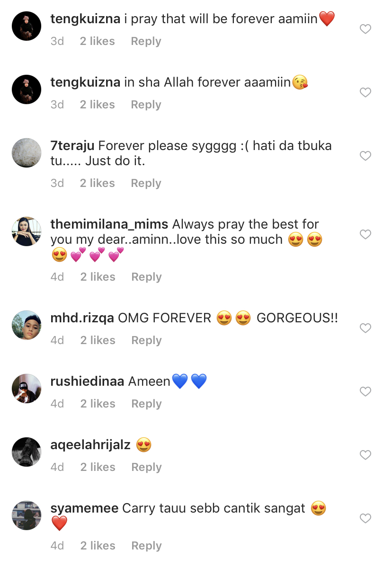This screenshot has width=392, height=567.
Task: Open mhd.rizqa's profile picture
Action: coord(27,325)
